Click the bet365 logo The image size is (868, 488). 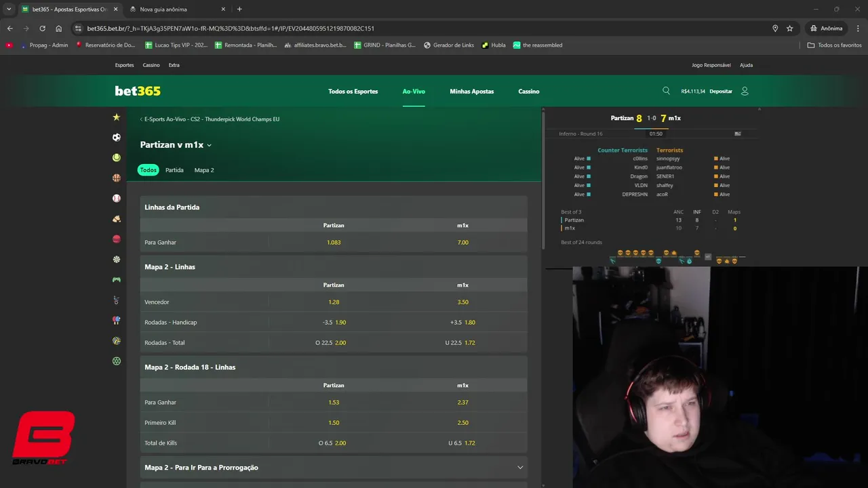click(x=138, y=91)
